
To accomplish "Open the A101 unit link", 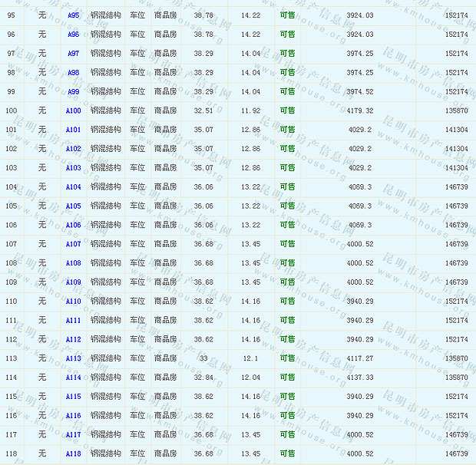I will click(x=73, y=130).
